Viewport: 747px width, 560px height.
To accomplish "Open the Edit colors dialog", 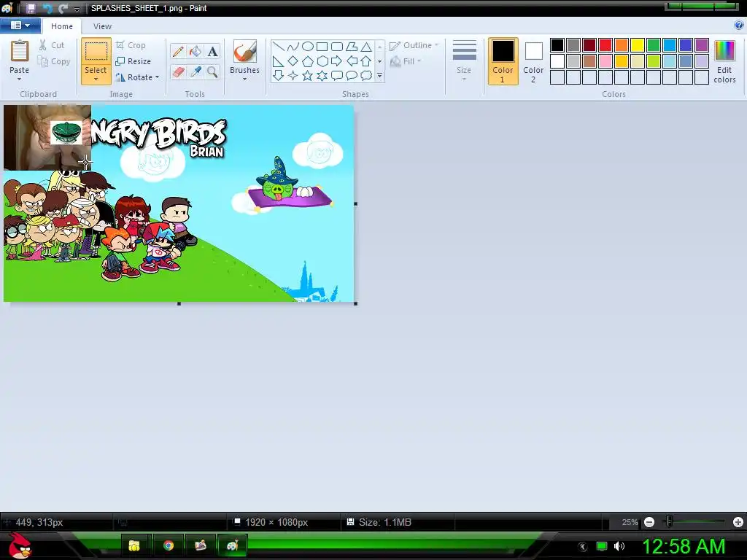I will pyautogui.click(x=724, y=61).
